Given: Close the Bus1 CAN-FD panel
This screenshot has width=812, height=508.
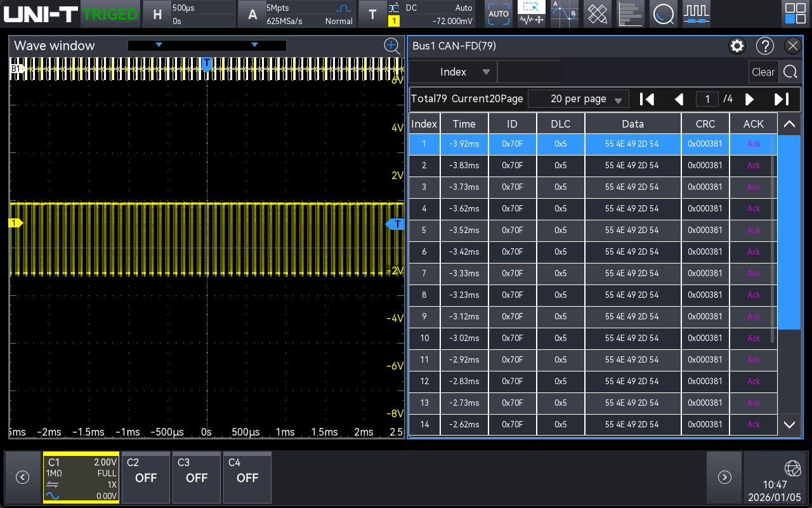Looking at the screenshot, I should pyautogui.click(x=793, y=46).
